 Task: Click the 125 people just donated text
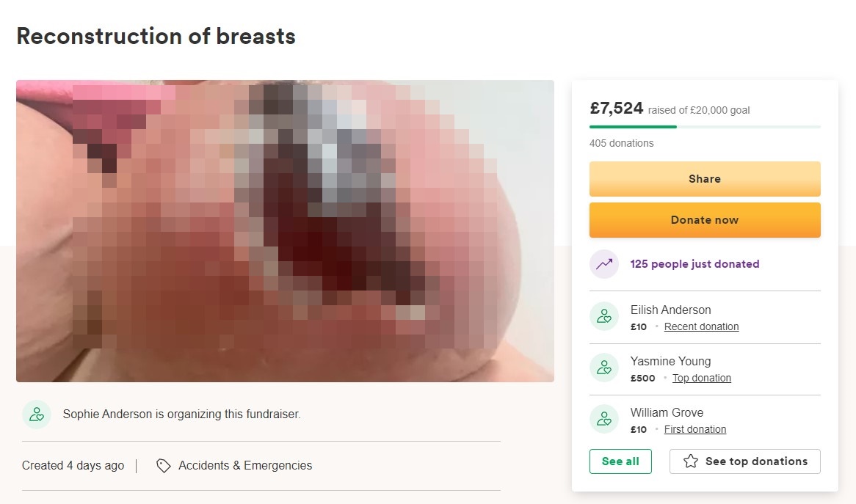[694, 264]
